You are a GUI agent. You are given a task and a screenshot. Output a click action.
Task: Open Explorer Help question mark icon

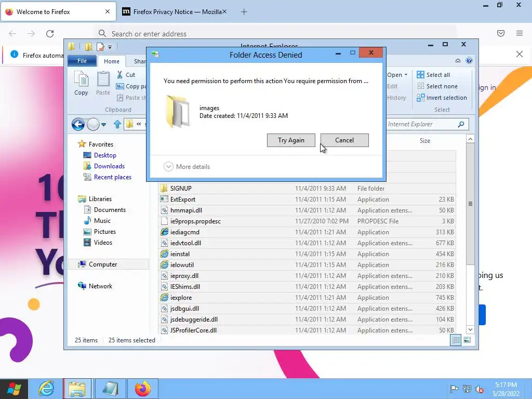pyautogui.click(x=469, y=60)
